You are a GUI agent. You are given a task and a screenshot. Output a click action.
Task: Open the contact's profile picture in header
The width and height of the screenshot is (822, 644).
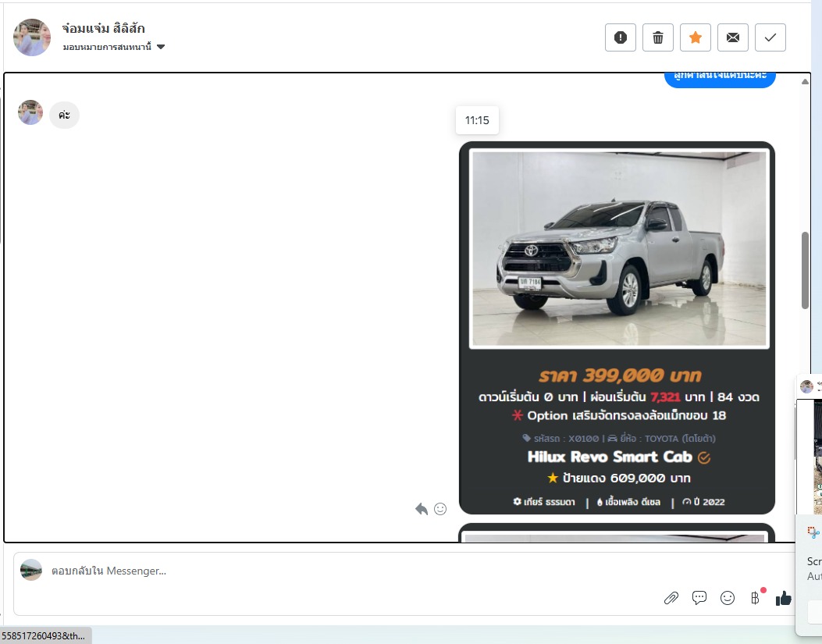pyautogui.click(x=32, y=37)
